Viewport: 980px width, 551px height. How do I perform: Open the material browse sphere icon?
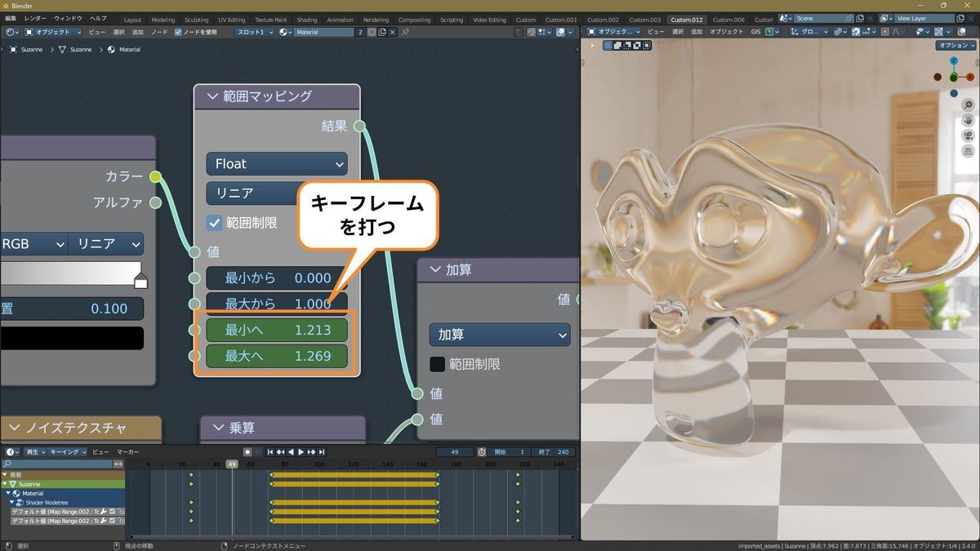[x=286, y=32]
